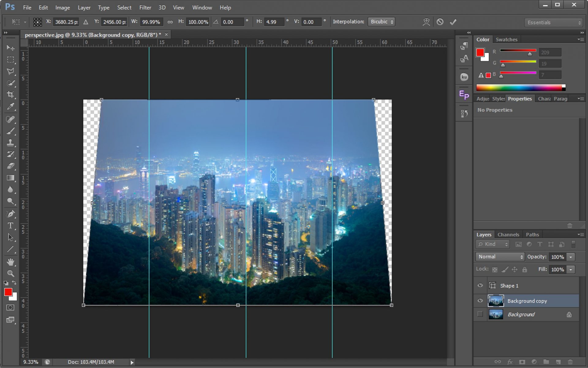The width and height of the screenshot is (588, 368).
Task: Select the Move tool
Action: point(11,48)
